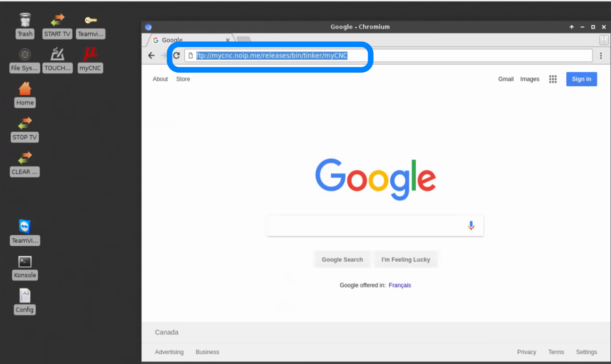Click the Google apps grid icon
The width and height of the screenshot is (611, 364).
(x=553, y=79)
